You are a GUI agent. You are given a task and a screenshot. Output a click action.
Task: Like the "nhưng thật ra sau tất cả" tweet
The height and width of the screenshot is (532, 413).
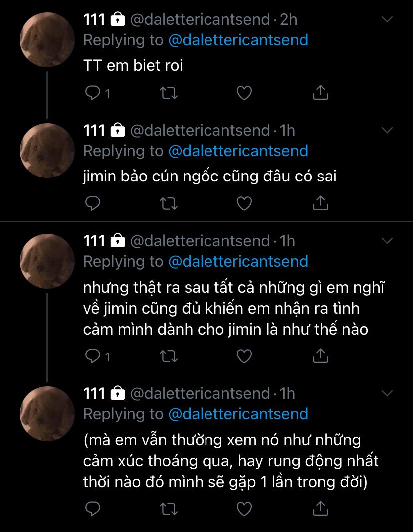click(x=244, y=355)
